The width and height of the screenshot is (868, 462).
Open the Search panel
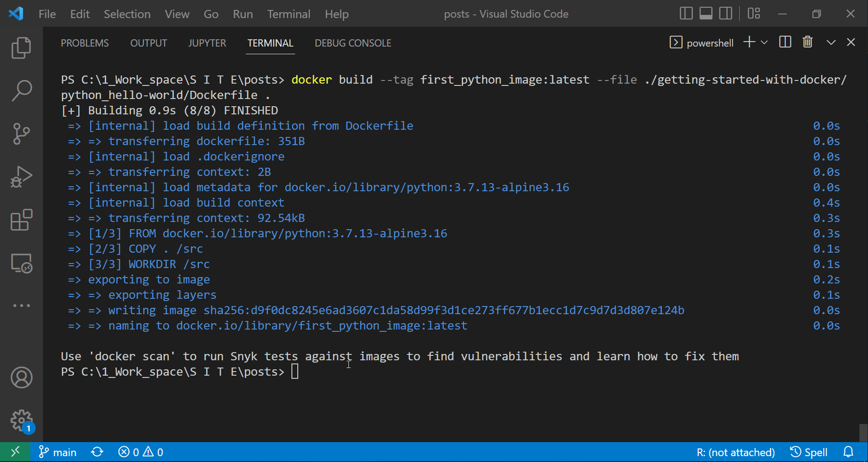click(21, 90)
